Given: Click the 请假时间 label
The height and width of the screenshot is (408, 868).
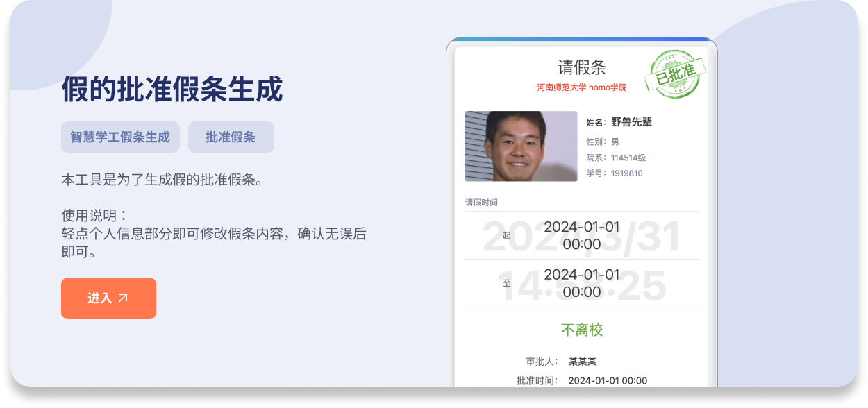Looking at the screenshot, I should click(481, 203).
